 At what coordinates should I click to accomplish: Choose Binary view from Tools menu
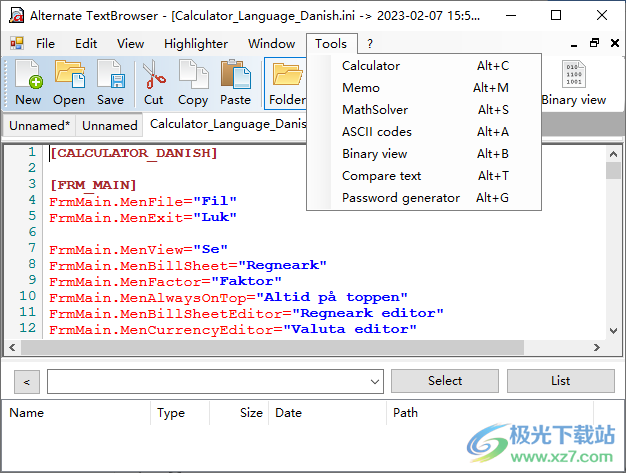click(x=424, y=154)
